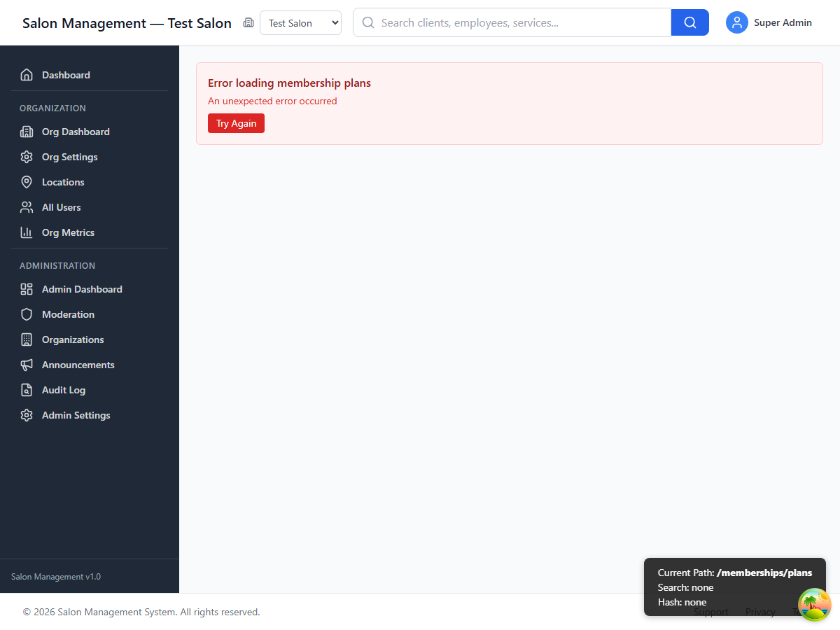The width and height of the screenshot is (840, 630).
Task: Open the Test Salon selector dropdown
Action: click(x=300, y=22)
